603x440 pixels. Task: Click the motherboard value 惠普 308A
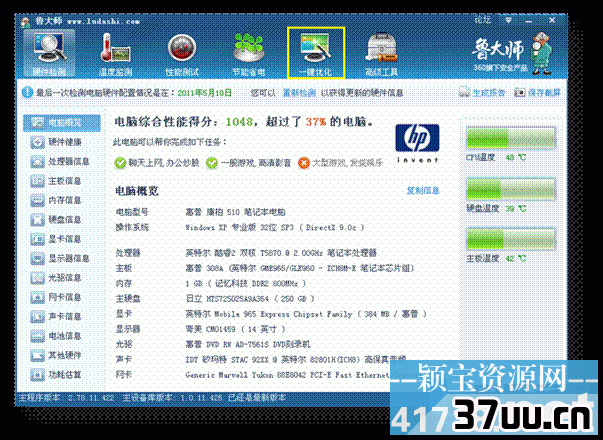(x=300, y=268)
